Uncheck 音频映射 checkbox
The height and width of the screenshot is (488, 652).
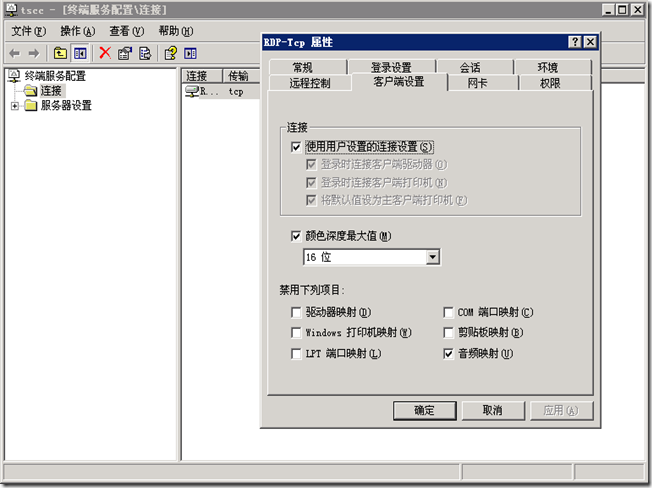point(448,354)
